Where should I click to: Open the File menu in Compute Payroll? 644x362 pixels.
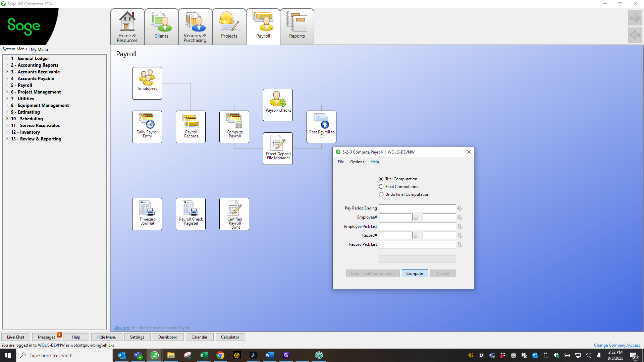pyautogui.click(x=341, y=162)
